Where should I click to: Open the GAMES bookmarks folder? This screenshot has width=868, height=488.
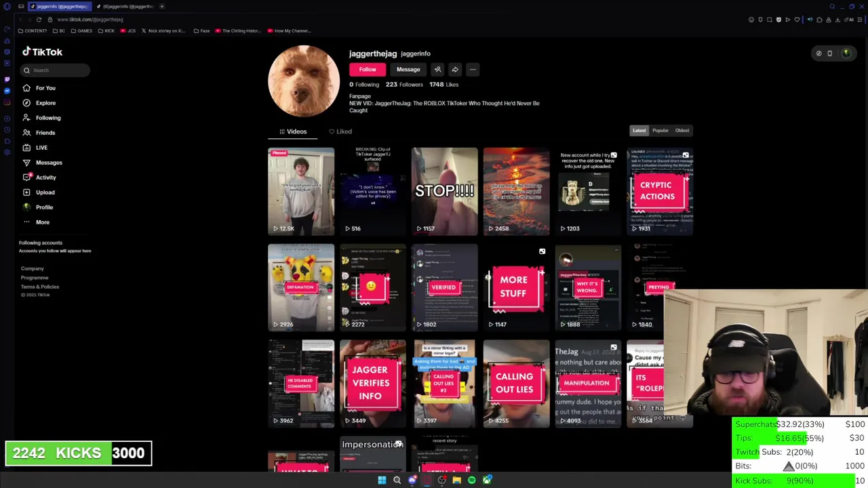(81, 31)
